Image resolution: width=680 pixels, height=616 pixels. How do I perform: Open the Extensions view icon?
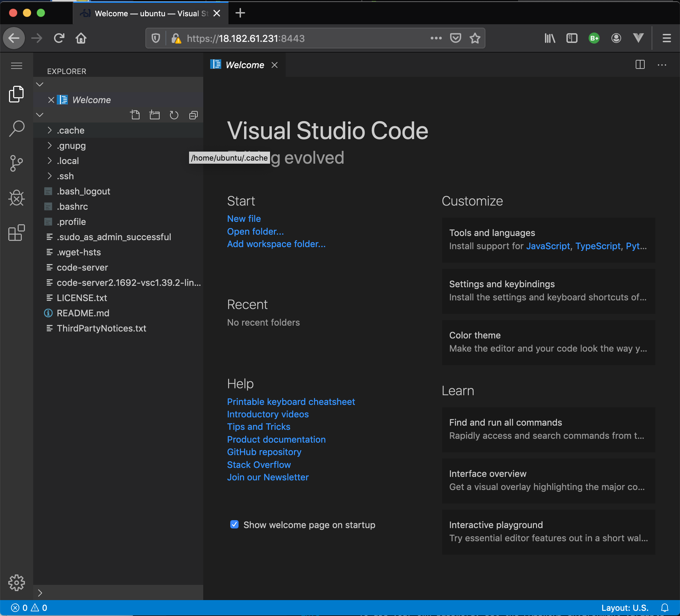[x=16, y=233]
